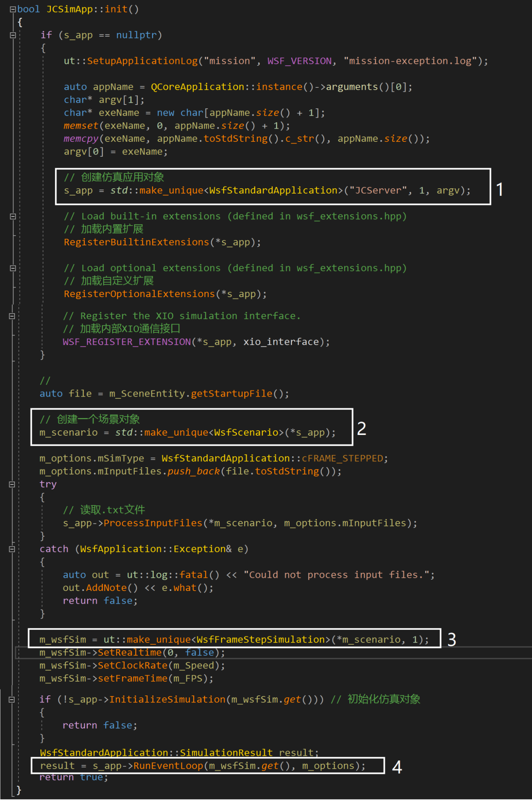Collapse the JCSimApp::init function fold marker
Image resolution: width=532 pixels, height=801 pixels.
click(13, 9)
